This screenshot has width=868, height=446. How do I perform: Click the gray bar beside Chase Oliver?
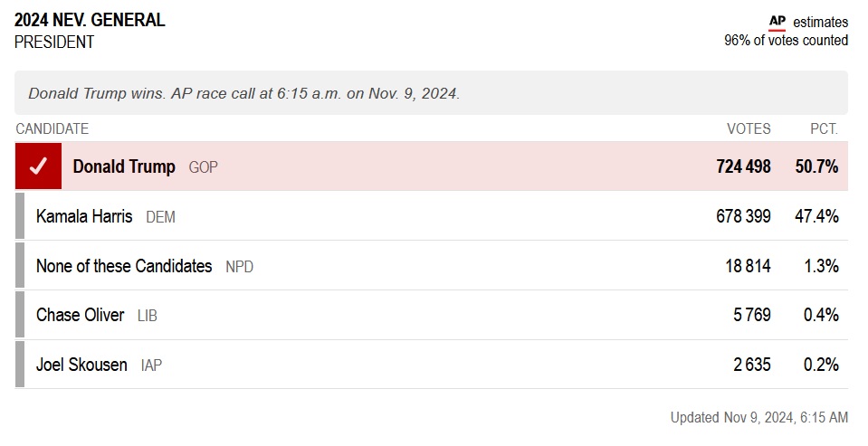[x=20, y=315]
